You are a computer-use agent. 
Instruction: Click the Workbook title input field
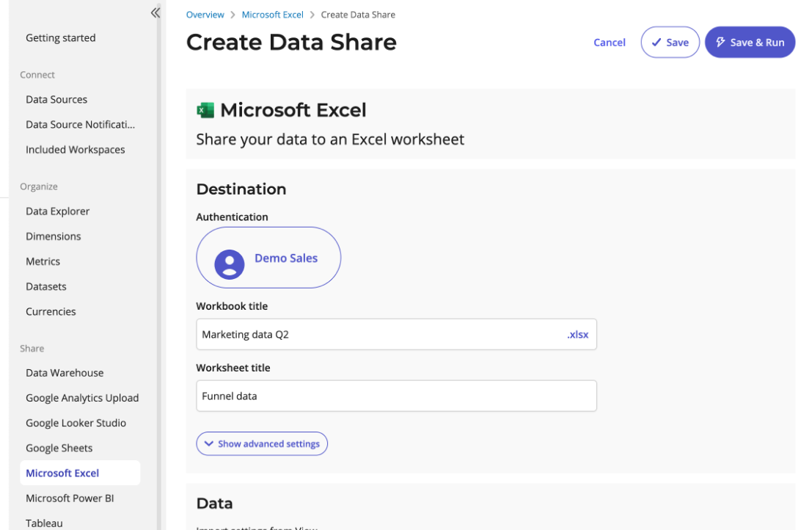396,334
